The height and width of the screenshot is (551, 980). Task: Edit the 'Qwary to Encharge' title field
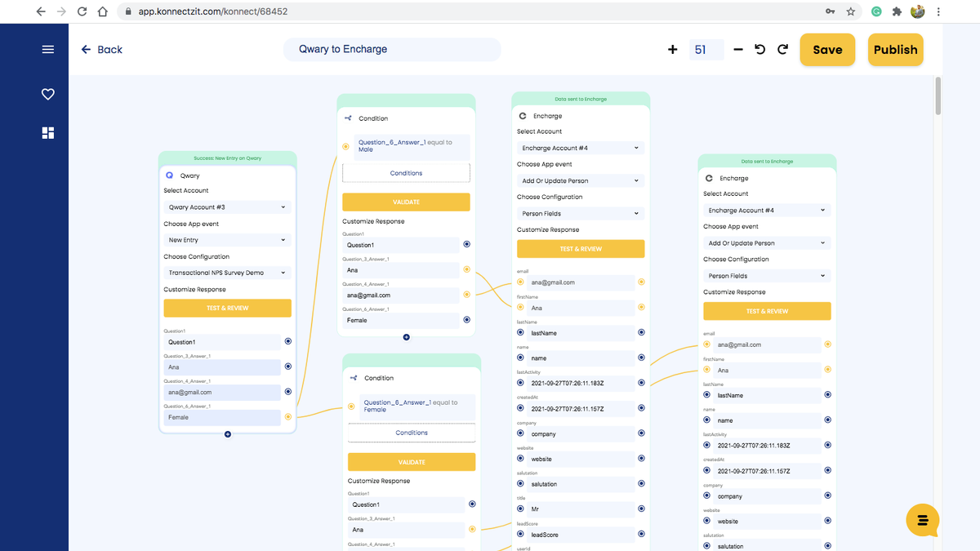click(392, 49)
